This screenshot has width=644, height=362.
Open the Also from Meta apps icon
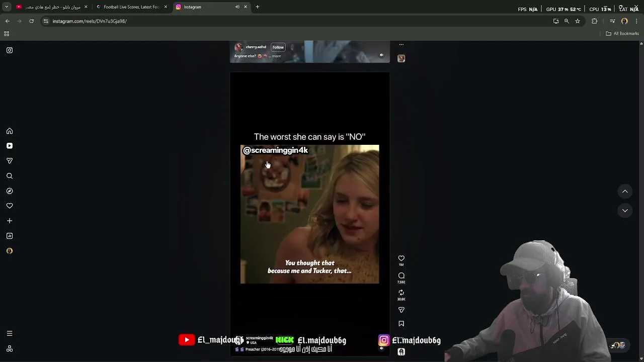(10, 348)
